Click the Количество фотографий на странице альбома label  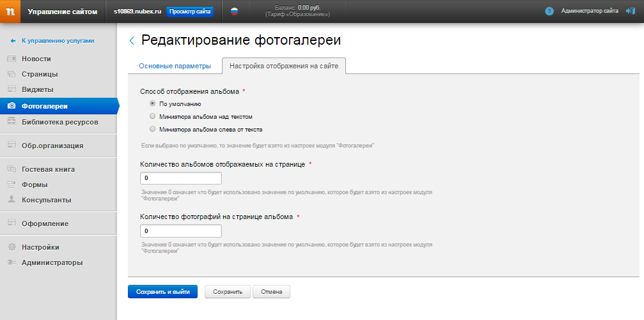pos(216,217)
